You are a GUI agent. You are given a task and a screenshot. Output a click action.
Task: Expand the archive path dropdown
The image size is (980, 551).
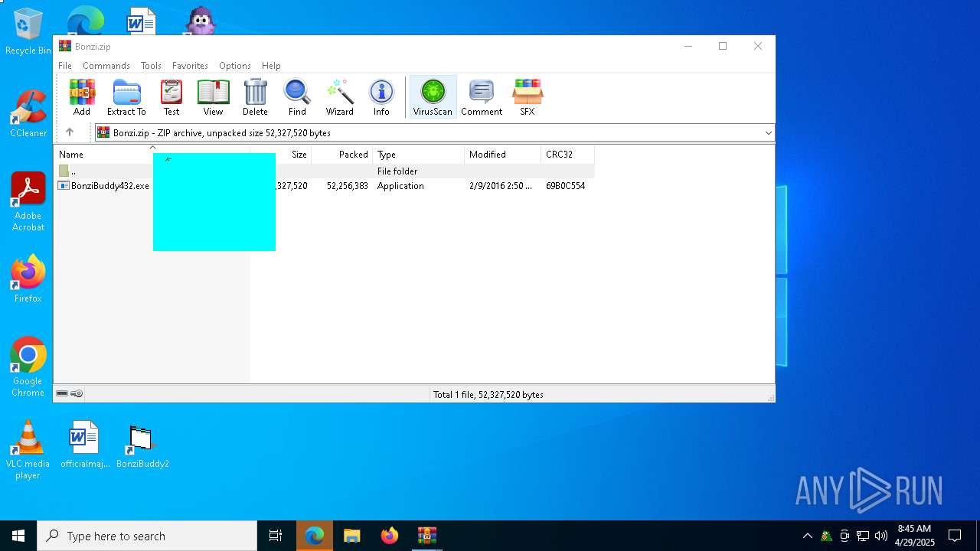(768, 133)
